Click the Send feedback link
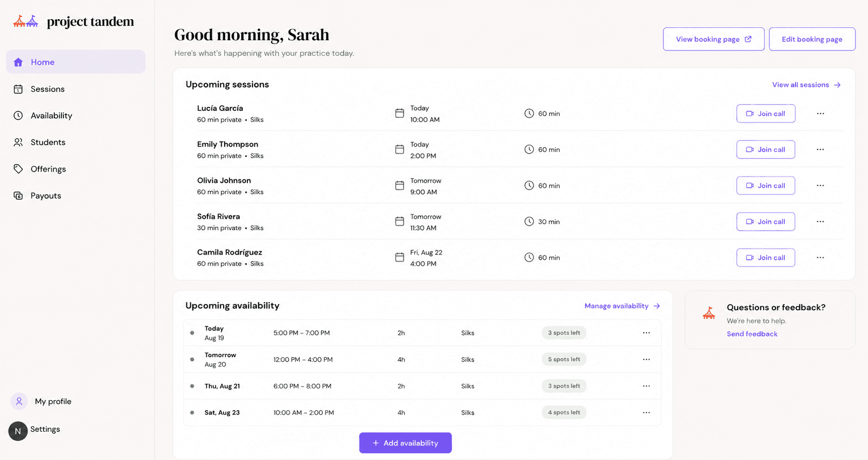The width and height of the screenshot is (868, 460). 752,334
